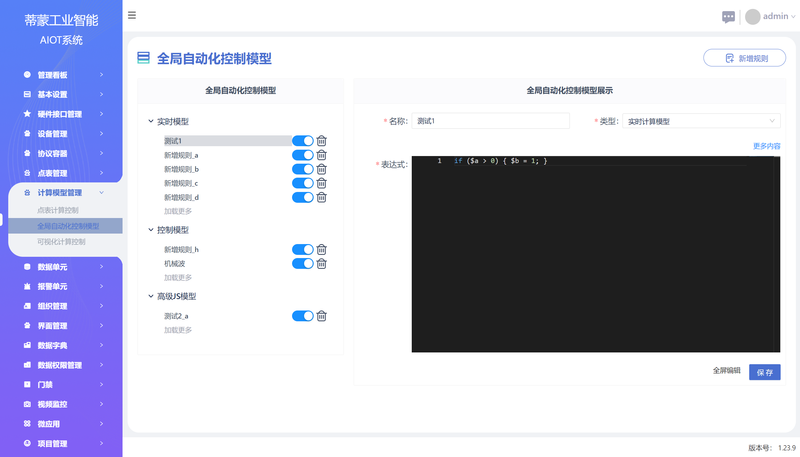Click the 视频监控 camera icon

pyautogui.click(x=27, y=404)
